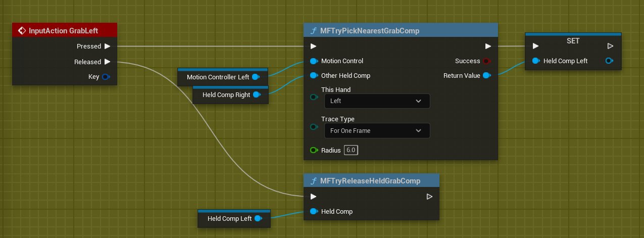Image resolution: width=644 pixels, height=238 pixels.
Task: Click the Held Comp Left input pin on SET node
Action: coord(536,61)
